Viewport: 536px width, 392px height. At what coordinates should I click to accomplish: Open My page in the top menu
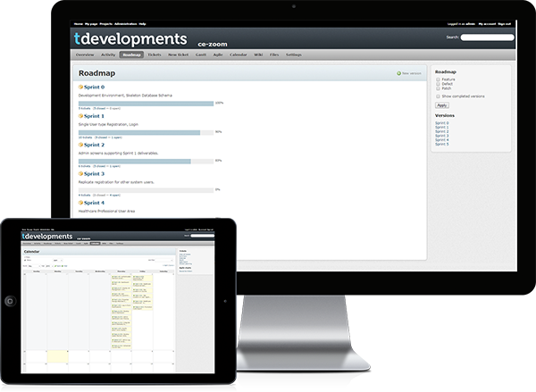tap(91, 24)
